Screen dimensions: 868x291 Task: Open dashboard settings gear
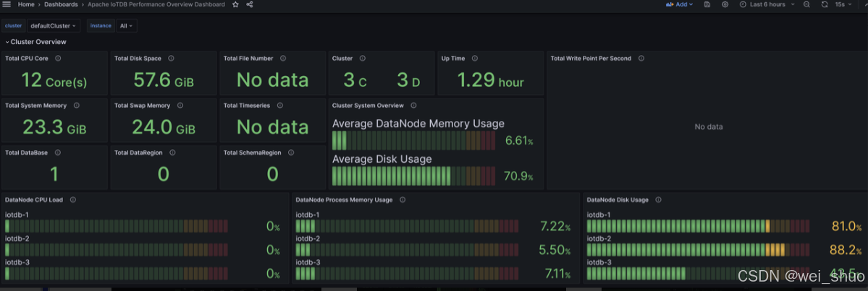[725, 4]
